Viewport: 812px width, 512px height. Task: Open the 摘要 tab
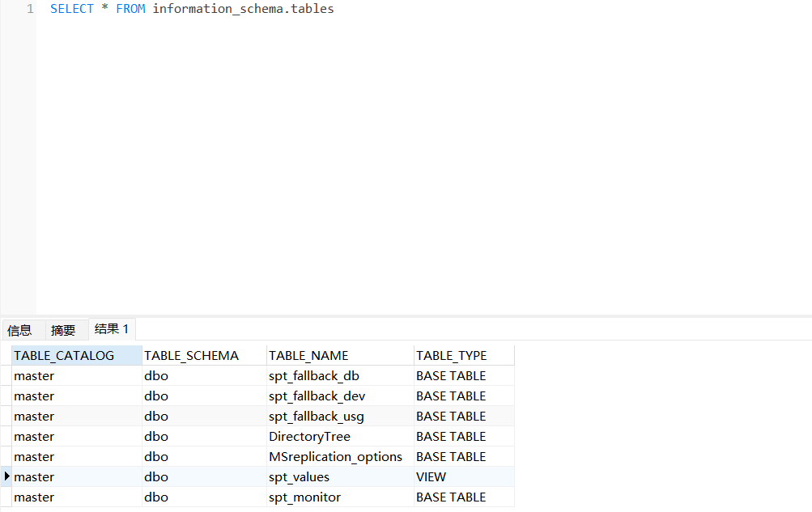pos(63,330)
